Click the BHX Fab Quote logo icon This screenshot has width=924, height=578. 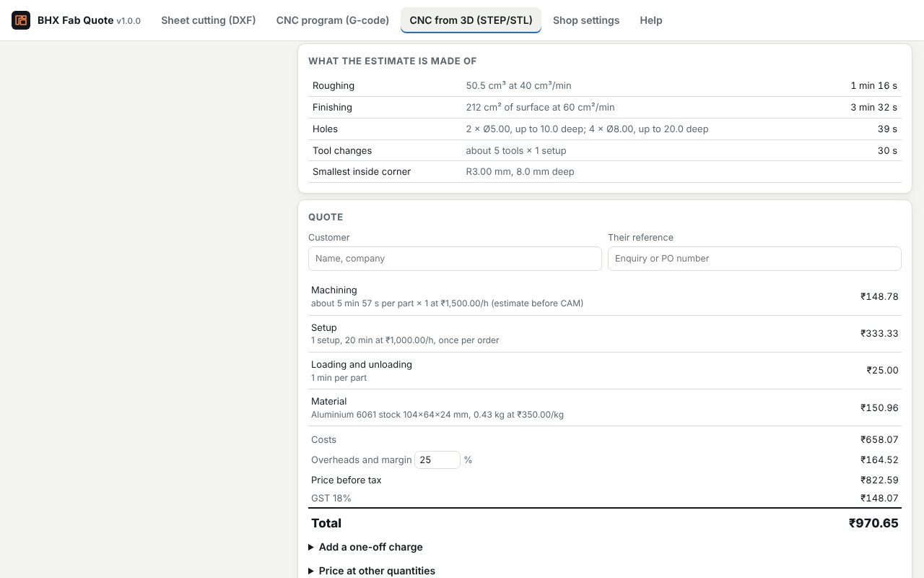21,20
